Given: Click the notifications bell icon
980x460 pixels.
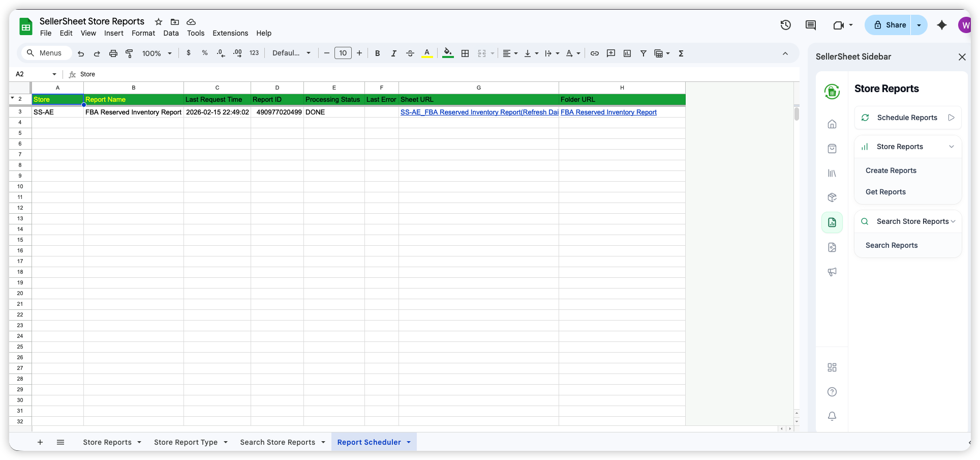Looking at the screenshot, I should pos(832,416).
